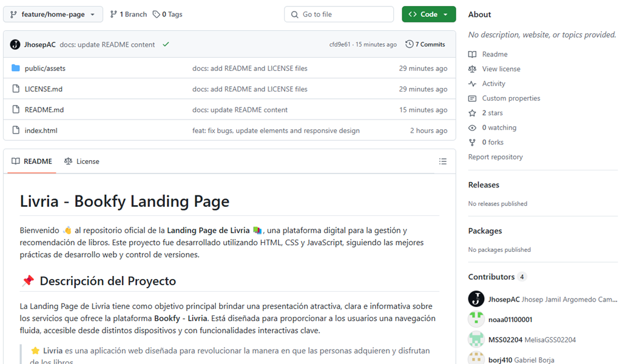Viewport: 628px width, 364px height.
Task: Open commit message in LICENSE.md row
Action: point(250,89)
